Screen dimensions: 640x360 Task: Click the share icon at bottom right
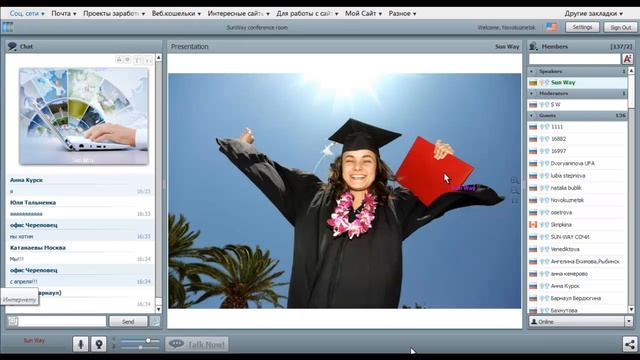point(630,344)
